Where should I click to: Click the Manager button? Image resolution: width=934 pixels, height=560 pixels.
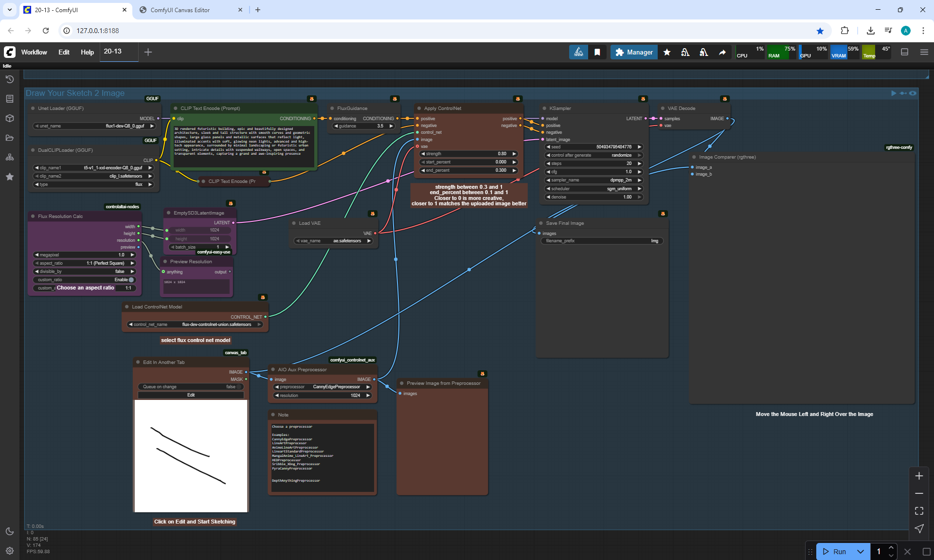[x=634, y=52]
